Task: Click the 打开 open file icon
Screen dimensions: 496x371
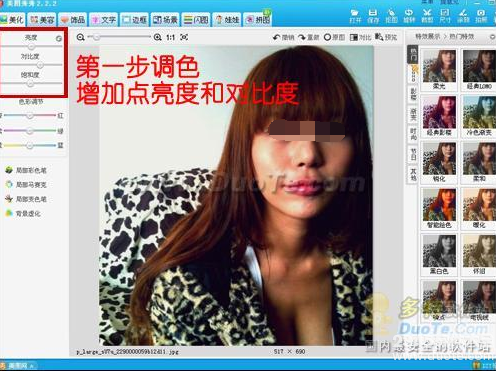Action: point(355,16)
